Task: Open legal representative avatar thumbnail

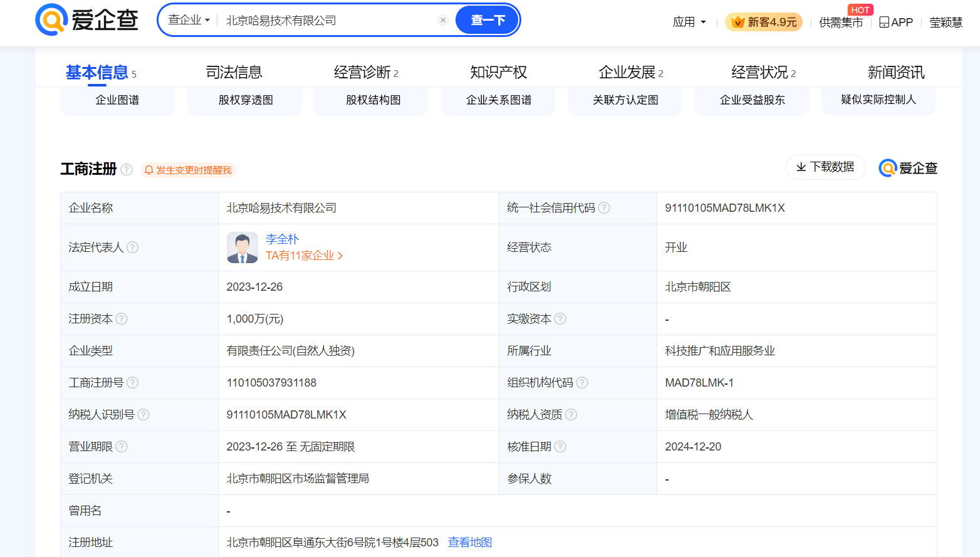Action: [242, 247]
